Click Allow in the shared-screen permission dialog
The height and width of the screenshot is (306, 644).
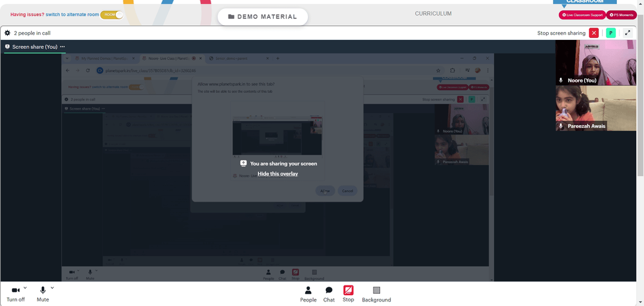325,191
